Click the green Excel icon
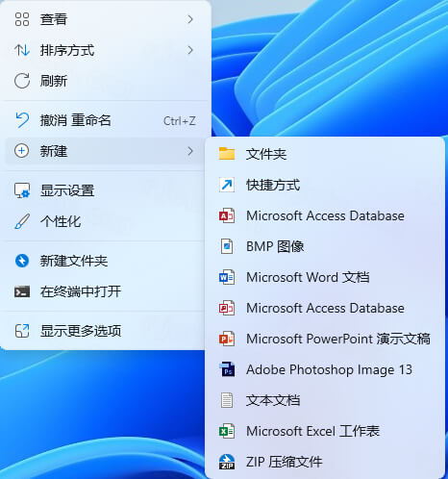Viewport: 448px width, 479px height. (227, 431)
